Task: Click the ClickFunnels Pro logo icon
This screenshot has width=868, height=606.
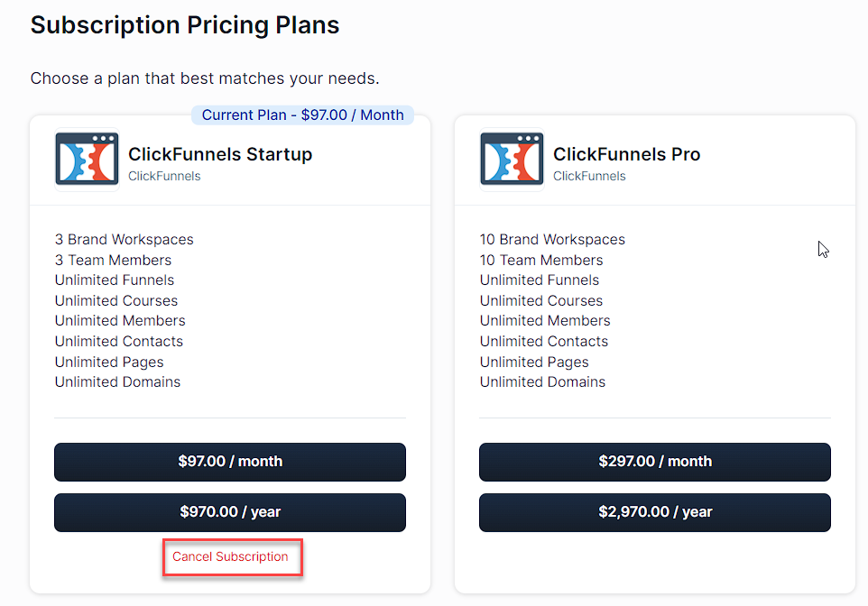Action: 511,158
